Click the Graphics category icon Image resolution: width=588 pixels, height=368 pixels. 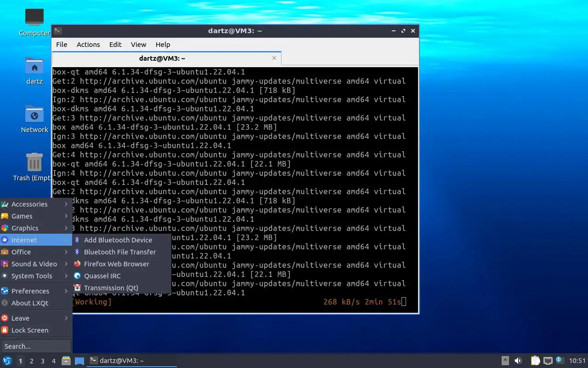[5, 228]
